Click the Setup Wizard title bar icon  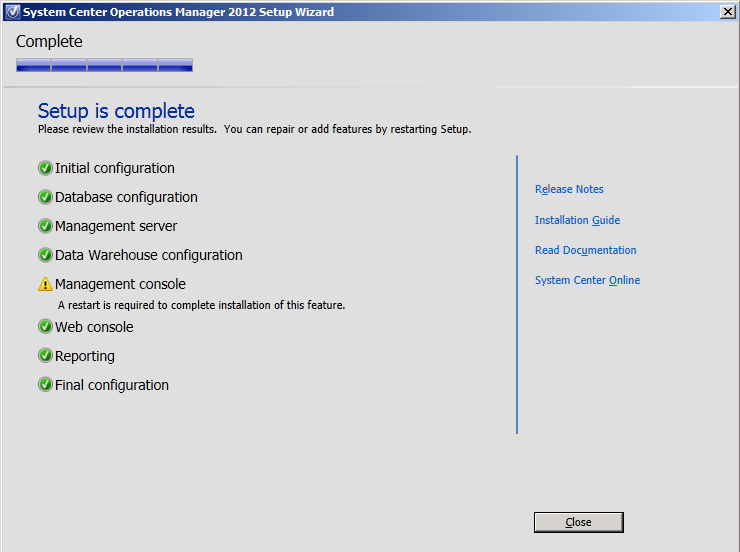pyautogui.click(x=12, y=12)
